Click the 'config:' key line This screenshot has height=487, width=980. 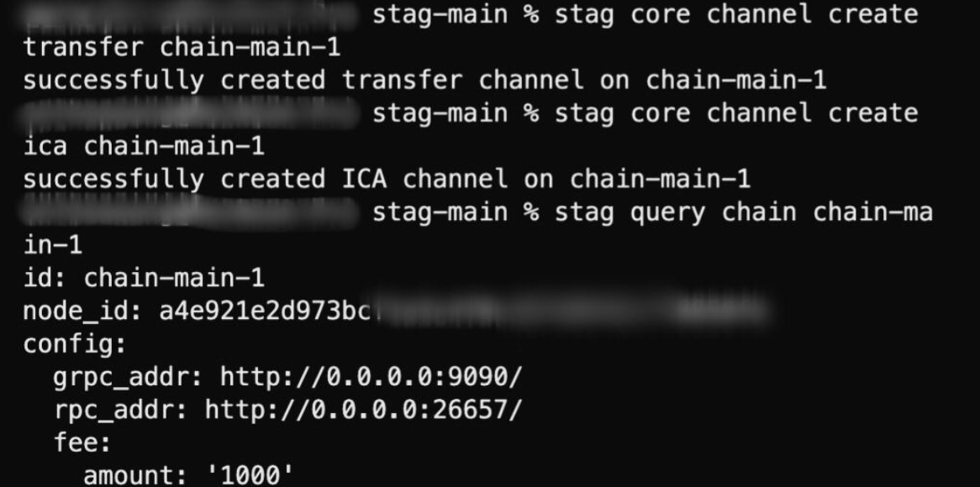tap(75, 344)
